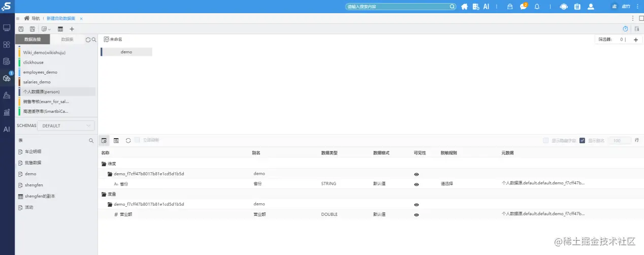Viewport: 644px width, 255px height.
Task: Toggle visibility eye for 省份 field
Action: pyautogui.click(x=416, y=184)
